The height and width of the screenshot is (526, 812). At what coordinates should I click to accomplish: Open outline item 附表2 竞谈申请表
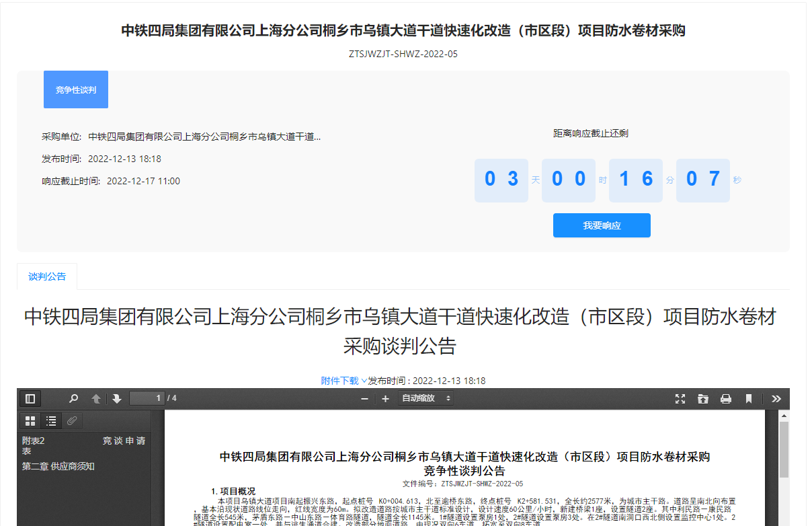(x=83, y=446)
